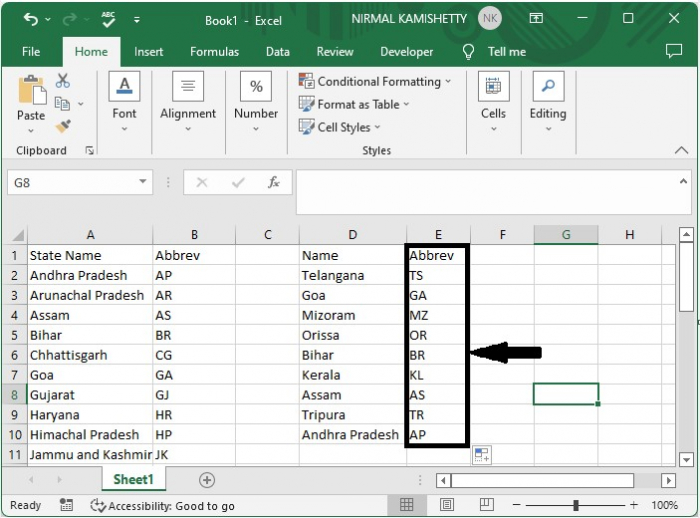The width and height of the screenshot is (700, 518).
Task: Click the 100% zoom level
Action: tap(664, 505)
